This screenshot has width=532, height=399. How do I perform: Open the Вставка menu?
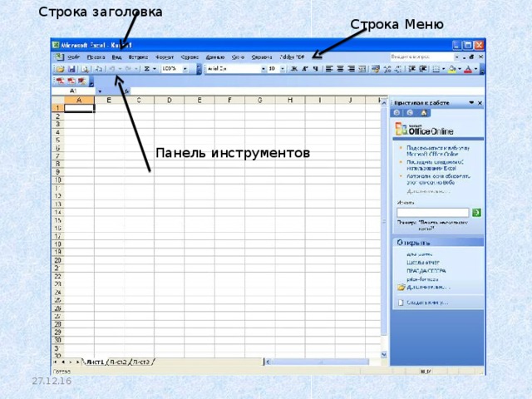point(138,57)
